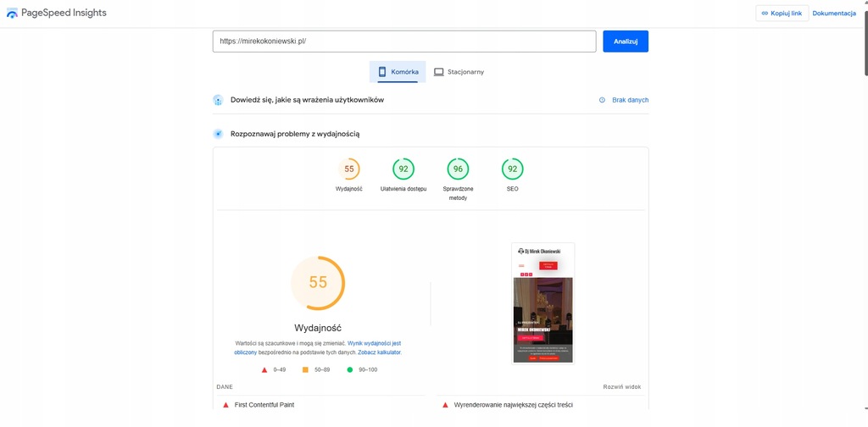Click red triangle beside Wyrenderowanie największej części treści

point(446,405)
